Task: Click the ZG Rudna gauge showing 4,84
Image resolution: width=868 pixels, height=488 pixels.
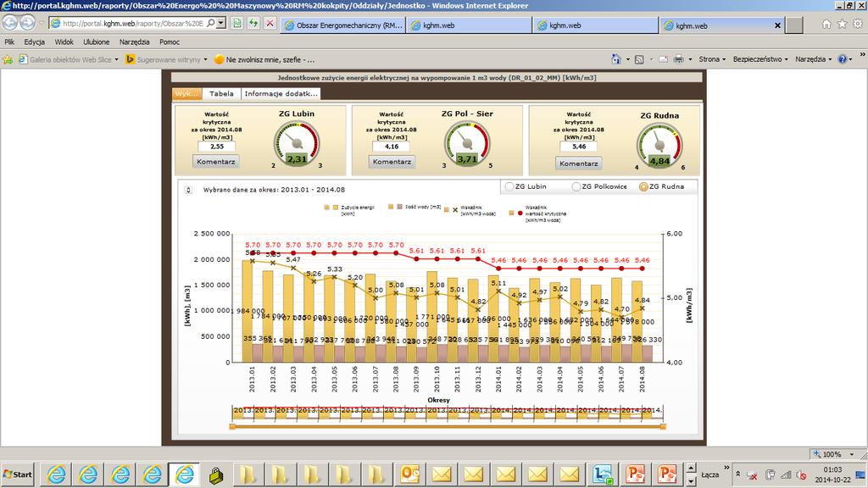Action: pos(659,146)
